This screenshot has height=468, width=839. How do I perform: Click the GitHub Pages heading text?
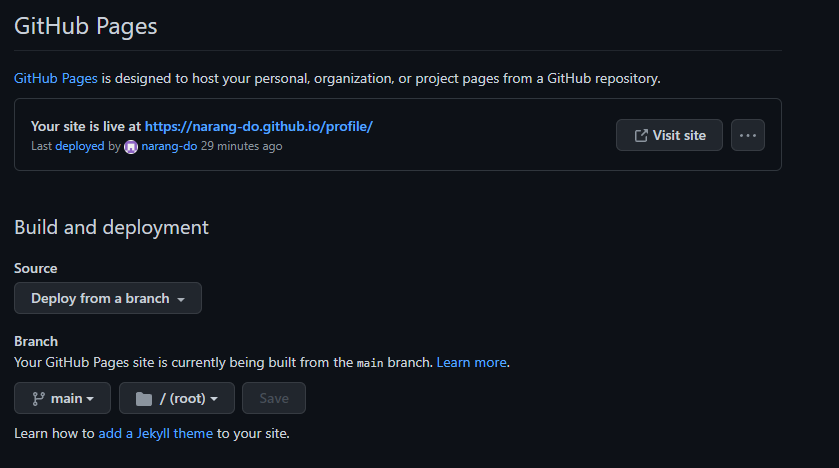point(86,26)
